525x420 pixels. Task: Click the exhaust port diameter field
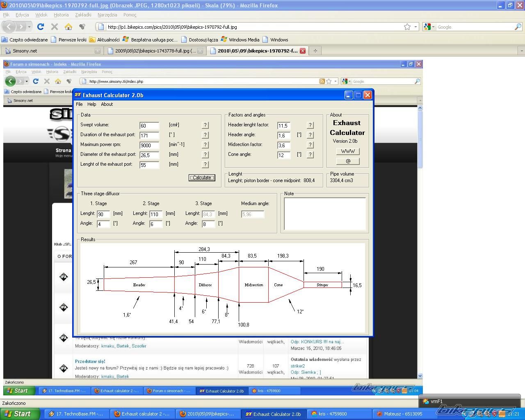click(149, 155)
